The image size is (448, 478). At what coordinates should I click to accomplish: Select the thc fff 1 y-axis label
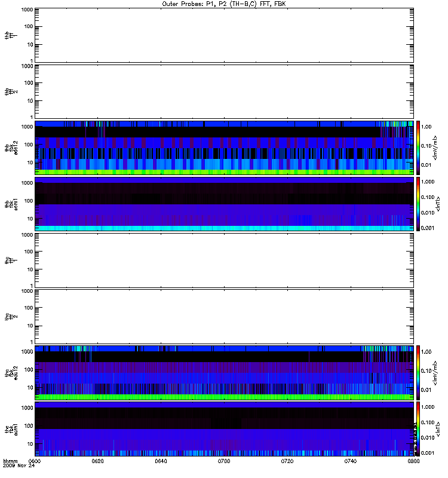10,261
